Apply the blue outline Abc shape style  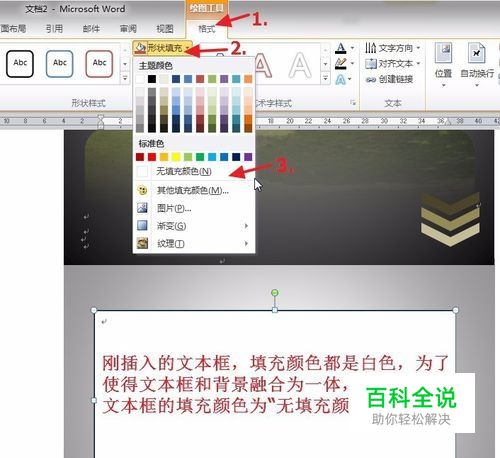60,63
